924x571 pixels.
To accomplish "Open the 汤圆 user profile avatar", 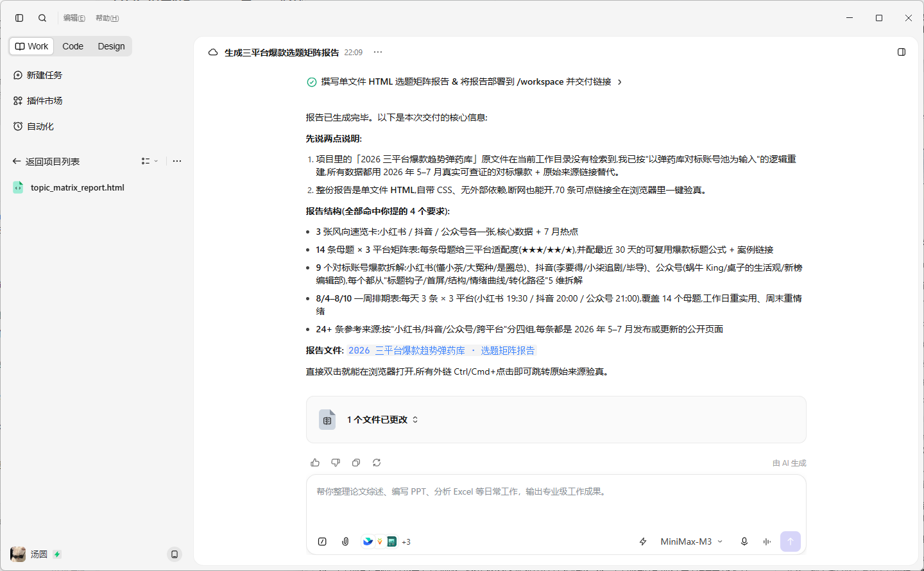I will [x=18, y=554].
